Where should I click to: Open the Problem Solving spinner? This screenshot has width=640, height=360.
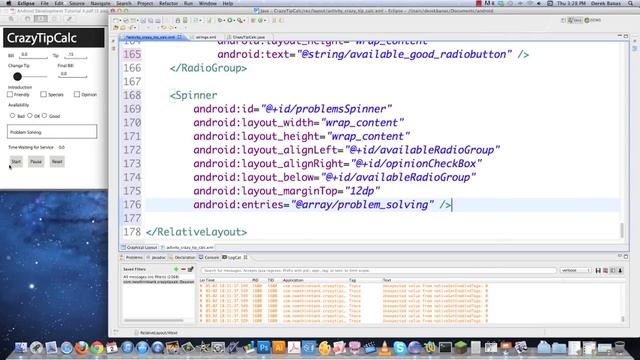pos(52,132)
